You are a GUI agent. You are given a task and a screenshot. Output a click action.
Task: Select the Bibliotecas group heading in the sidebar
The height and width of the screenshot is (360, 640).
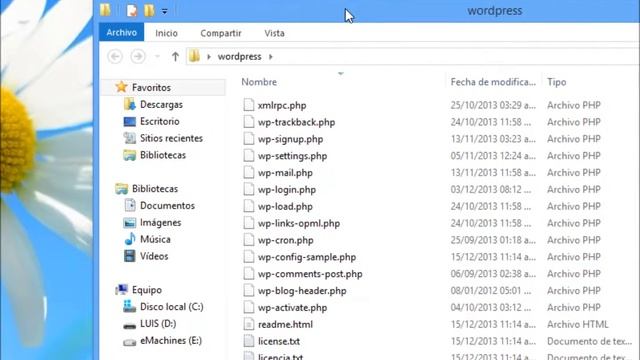155,189
